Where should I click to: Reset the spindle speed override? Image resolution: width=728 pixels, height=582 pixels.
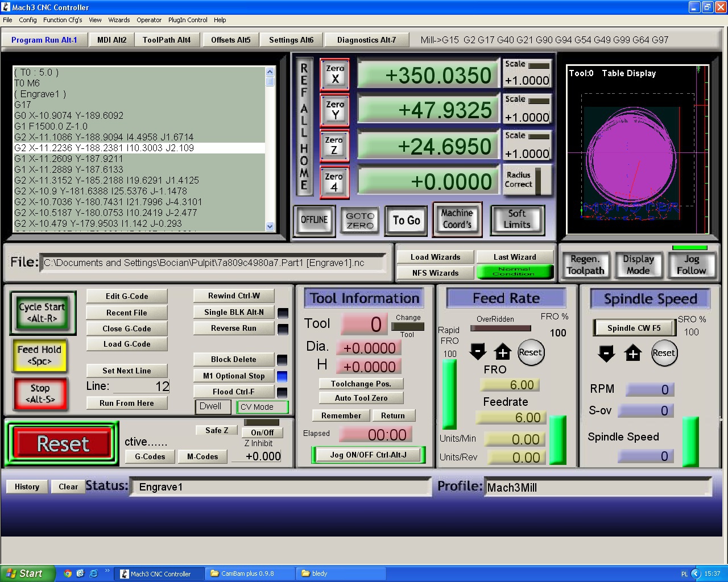point(664,353)
